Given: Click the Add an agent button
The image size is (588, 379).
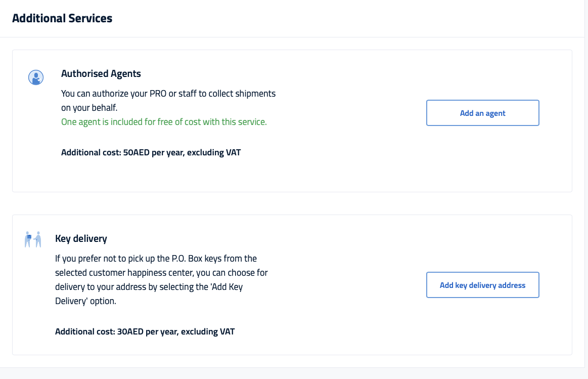Looking at the screenshot, I should (x=483, y=113).
